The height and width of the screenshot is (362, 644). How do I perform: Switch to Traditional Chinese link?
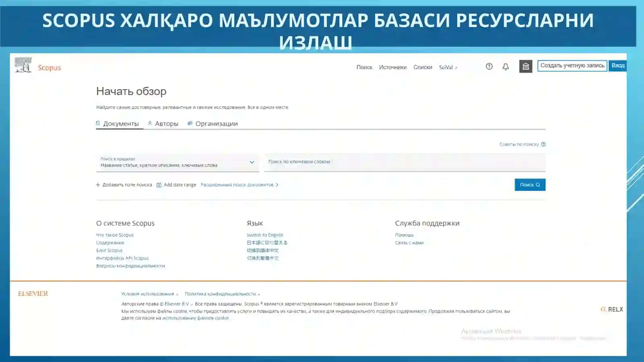pyautogui.click(x=262, y=258)
